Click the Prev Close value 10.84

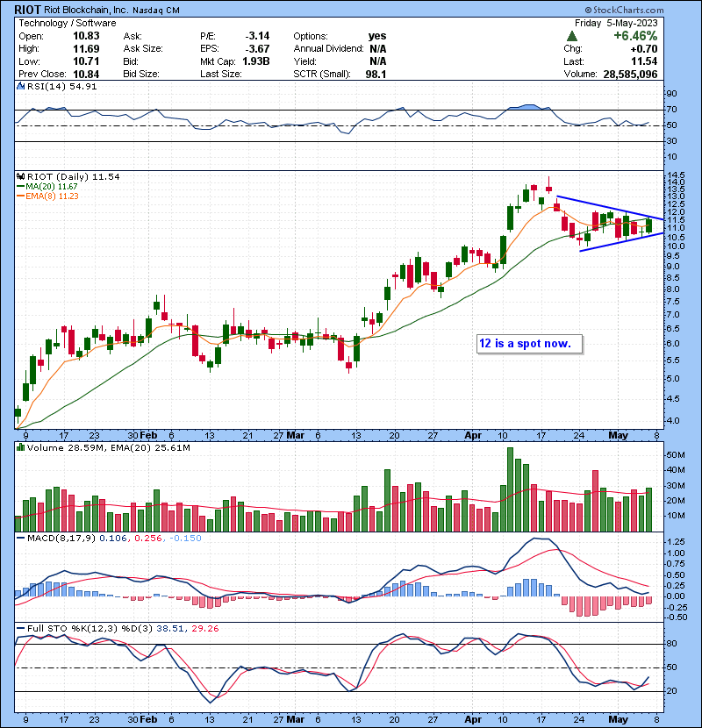86,74
